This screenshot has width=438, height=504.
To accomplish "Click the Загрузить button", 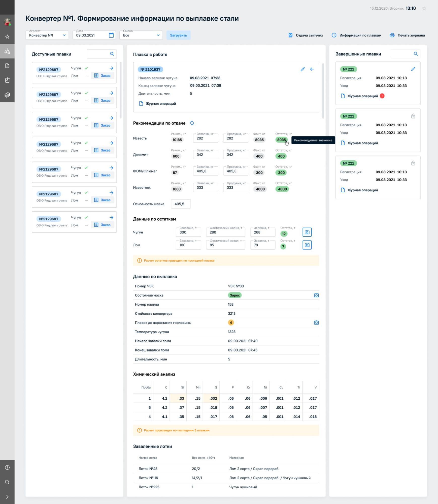I will coord(178,35).
